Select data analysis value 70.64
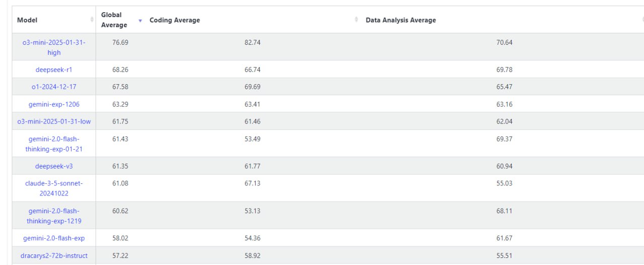Screen dimensions: 644x265 (x=504, y=42)
